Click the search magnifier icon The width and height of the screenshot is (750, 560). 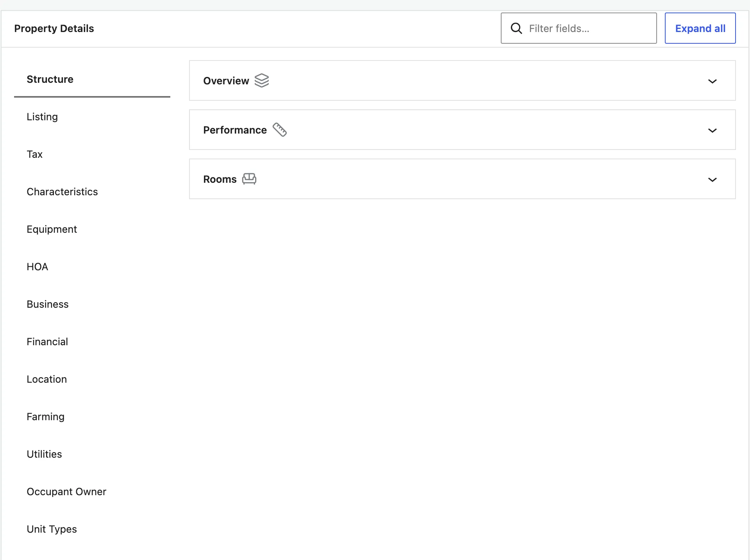516,28
